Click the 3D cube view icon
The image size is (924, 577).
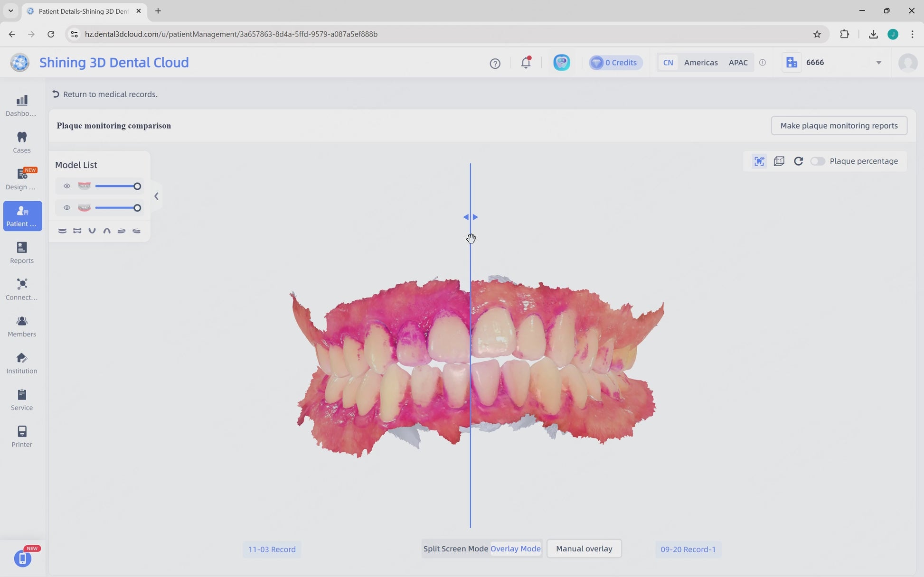pyautogui.click(x=779, y=161)
